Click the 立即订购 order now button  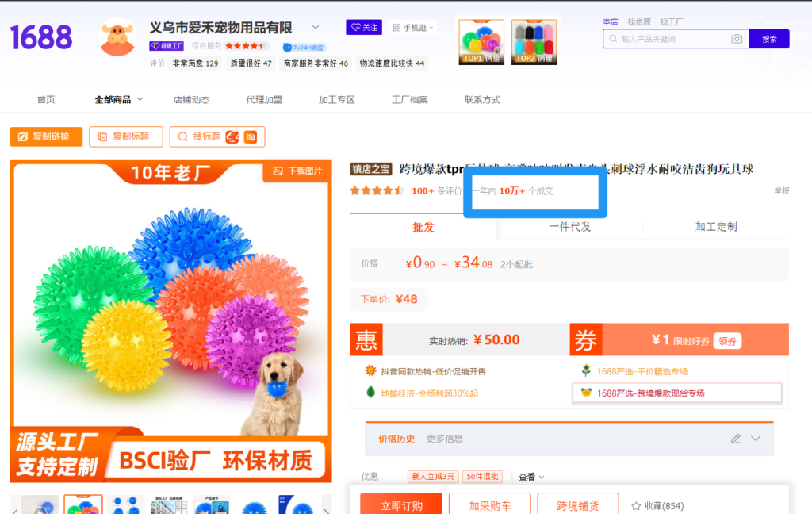pyautogui.click(x=401, y=505)
